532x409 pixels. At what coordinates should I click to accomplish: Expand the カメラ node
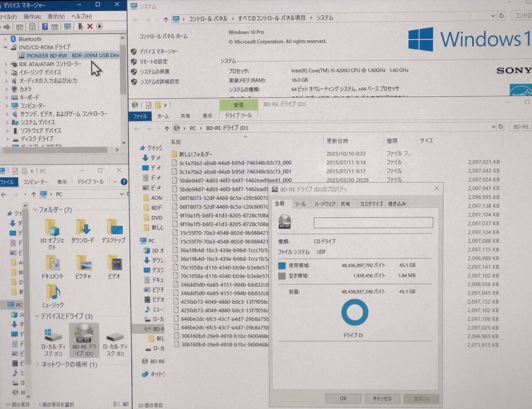[x=6, y=89]
